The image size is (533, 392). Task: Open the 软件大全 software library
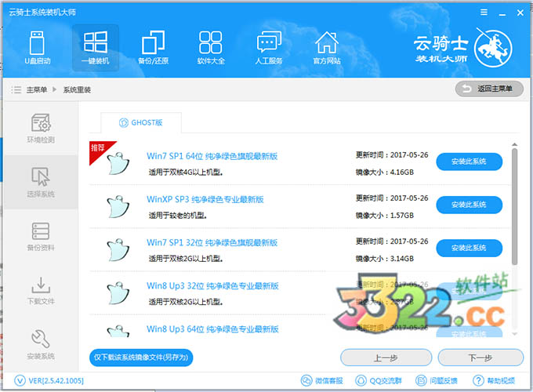point(211,48)
